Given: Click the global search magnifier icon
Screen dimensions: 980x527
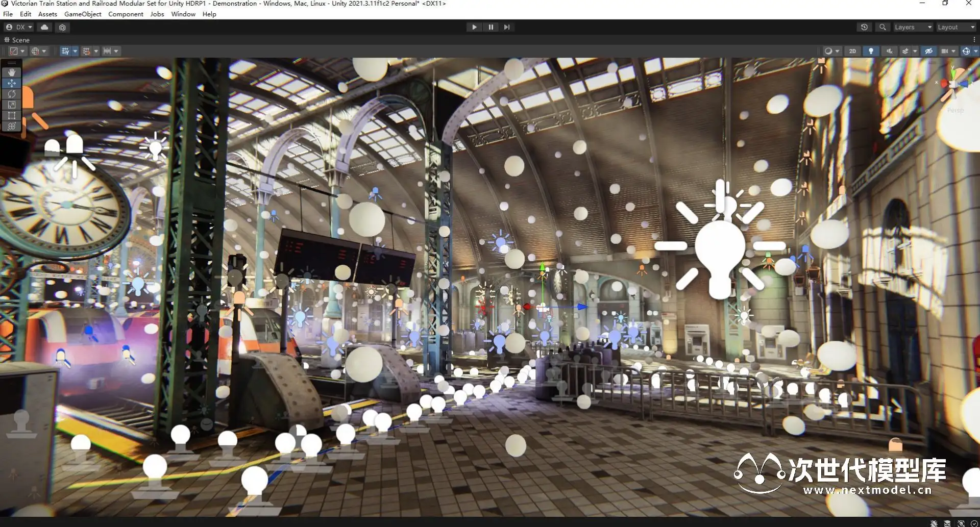Looking at the screenshot, I should pos(883,27).
